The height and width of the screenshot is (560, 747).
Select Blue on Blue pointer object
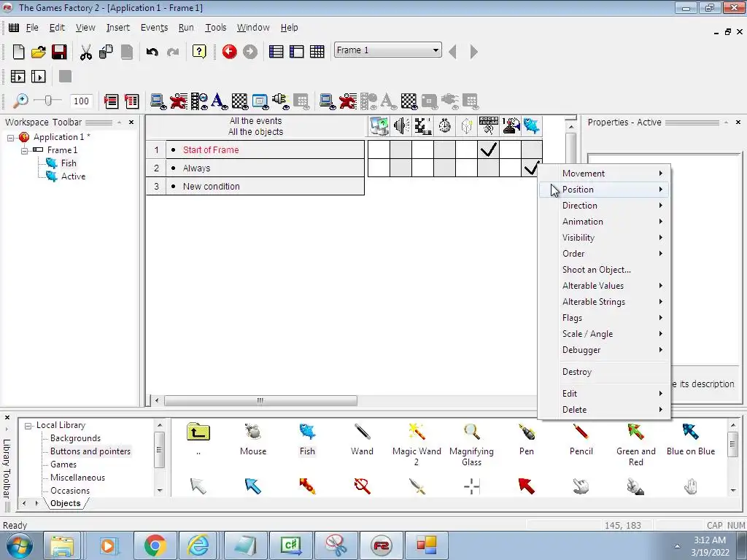691,439
